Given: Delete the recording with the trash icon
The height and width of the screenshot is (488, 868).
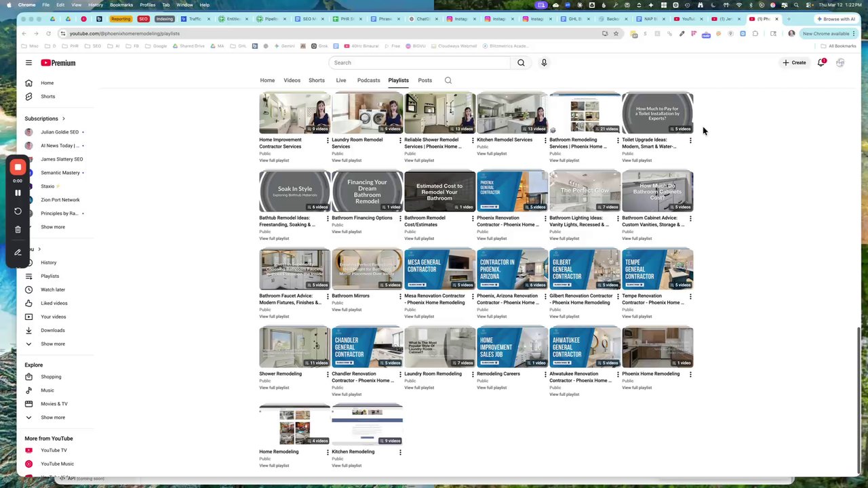Looking at the screenshot, I should pos(18,229).
